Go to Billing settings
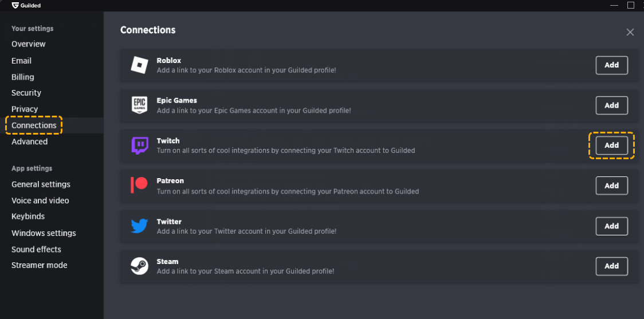Screen dimensions: 644x319 22,77
